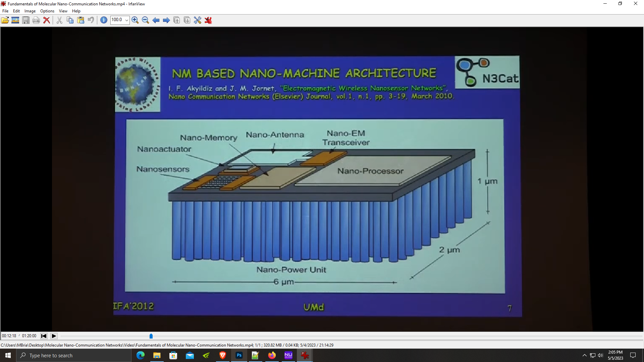Go to next file with right arrow
Viewport: 644px width, 362px height.
tap(166, 20)
